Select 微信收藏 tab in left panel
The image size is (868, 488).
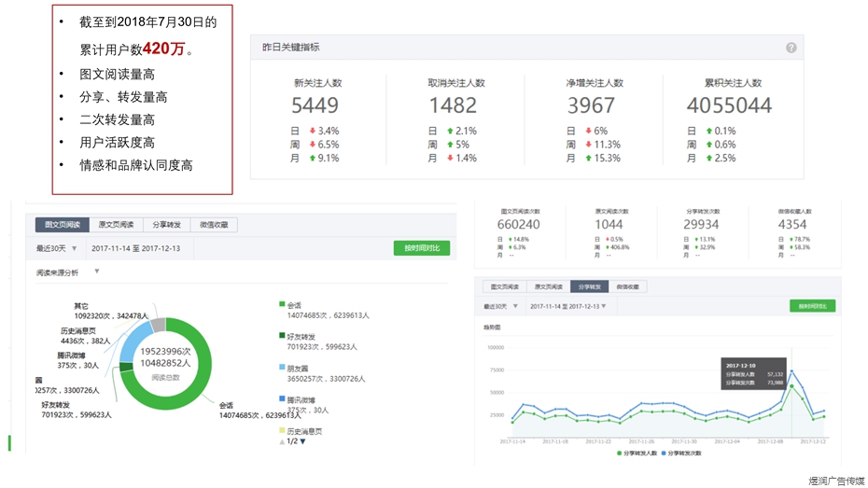click(x=214, y=225)
